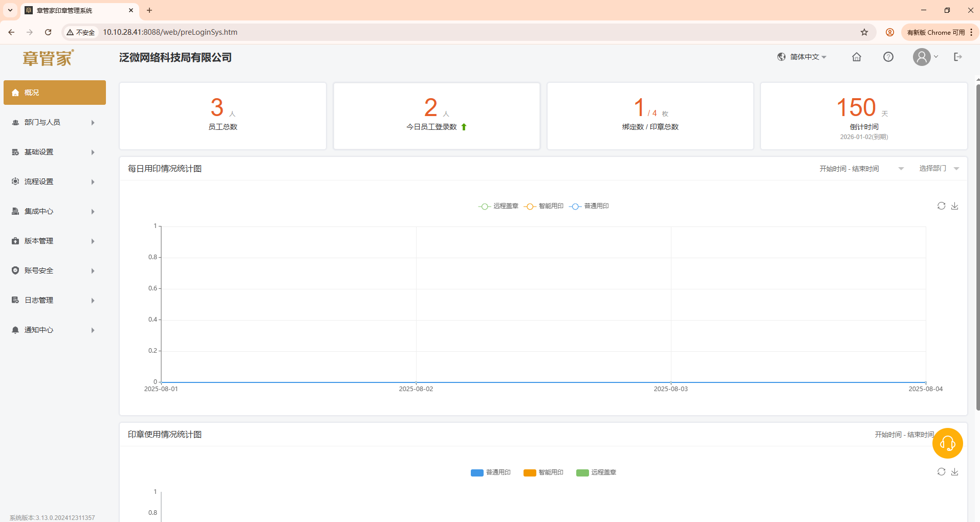Reload the page with browser refresh
The image size is (980, 522).
48,32
